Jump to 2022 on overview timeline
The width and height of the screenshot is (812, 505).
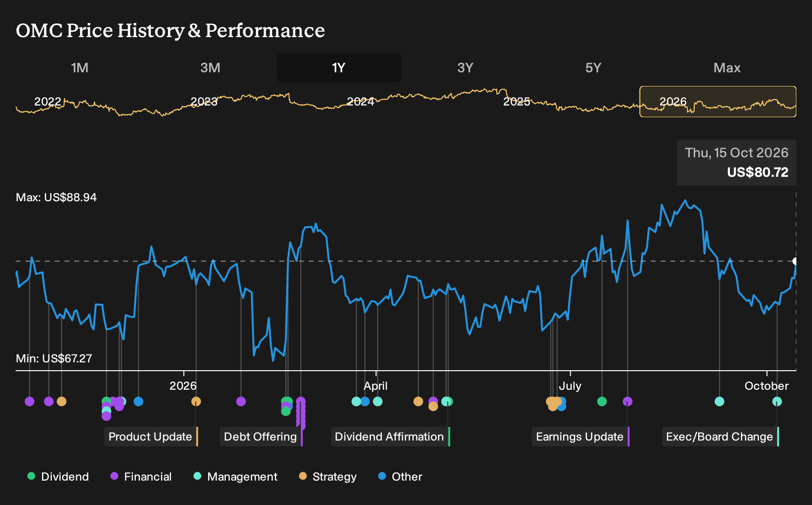47,102
